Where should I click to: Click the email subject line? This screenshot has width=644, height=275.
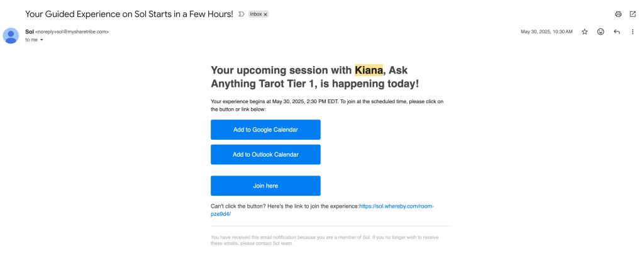click(x=129, y=14)
